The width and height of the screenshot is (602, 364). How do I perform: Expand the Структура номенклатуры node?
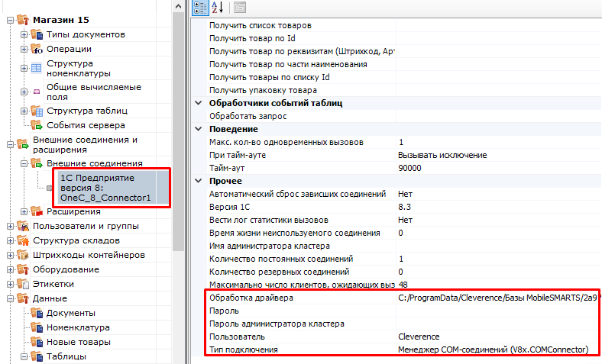(x=24, y=68)
